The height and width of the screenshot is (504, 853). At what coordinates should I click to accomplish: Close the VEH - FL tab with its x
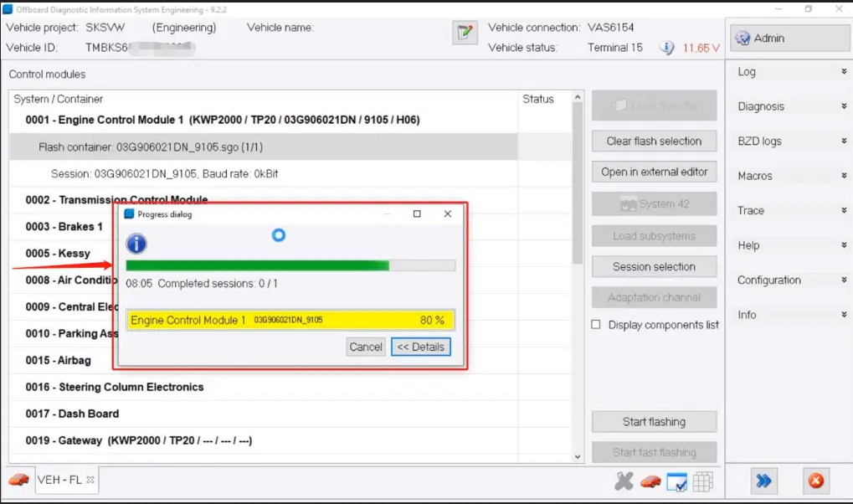[90, 480]
